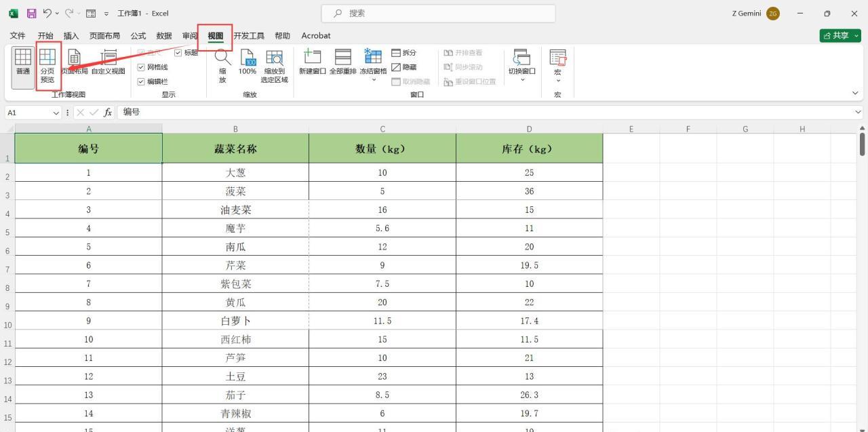The image size is (868, 432).
Task: Open Page Break Preview (分页预览)
Action: [47, 66]
